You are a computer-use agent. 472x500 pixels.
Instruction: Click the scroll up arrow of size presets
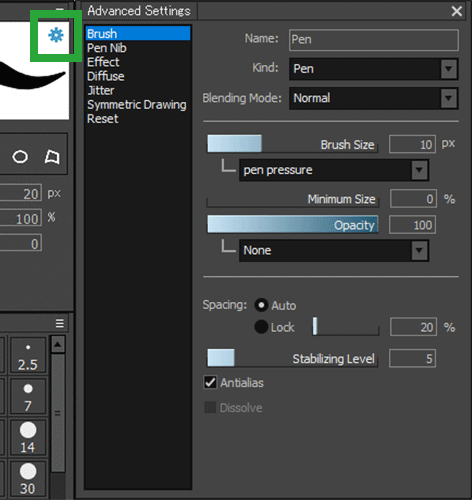[58, 344]
